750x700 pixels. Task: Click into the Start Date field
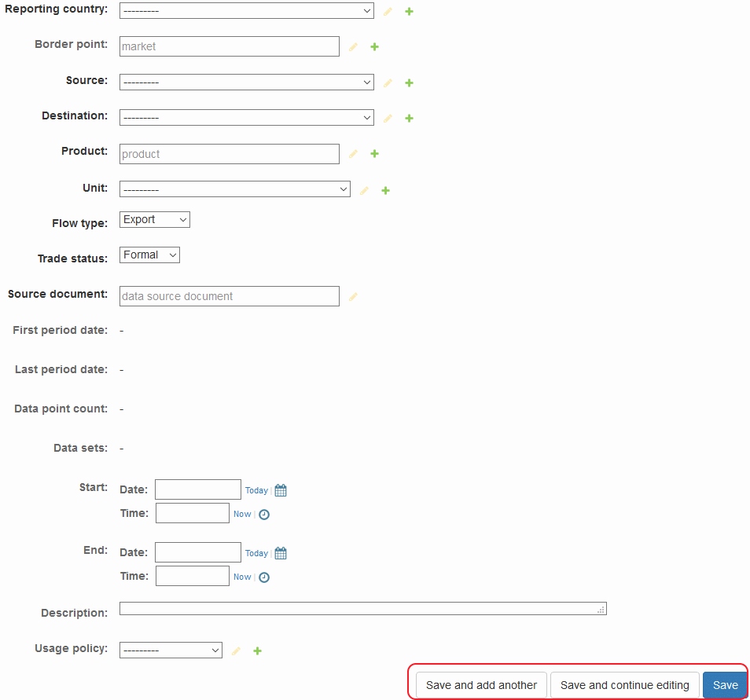(198, 489)
